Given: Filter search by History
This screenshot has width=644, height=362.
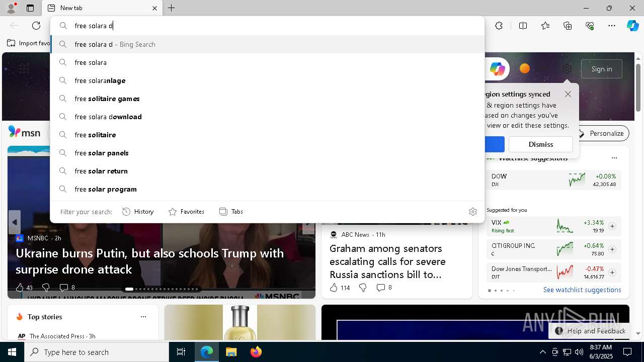Looking at the screenshot, I should (138, 212).
